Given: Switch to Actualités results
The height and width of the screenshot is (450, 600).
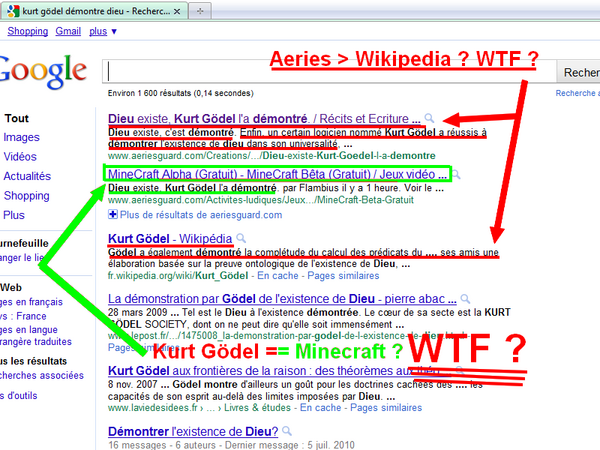Looking at the screenshot, I should [x=27, y=176].
